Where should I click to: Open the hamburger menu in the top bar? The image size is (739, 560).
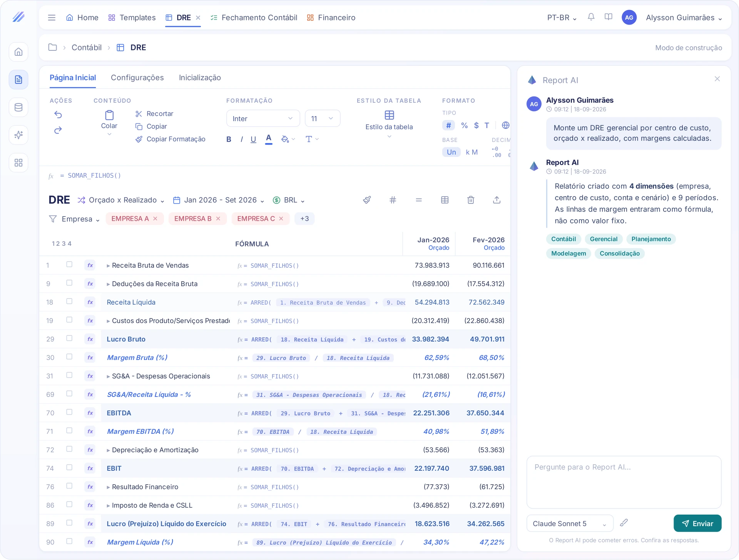52,18
